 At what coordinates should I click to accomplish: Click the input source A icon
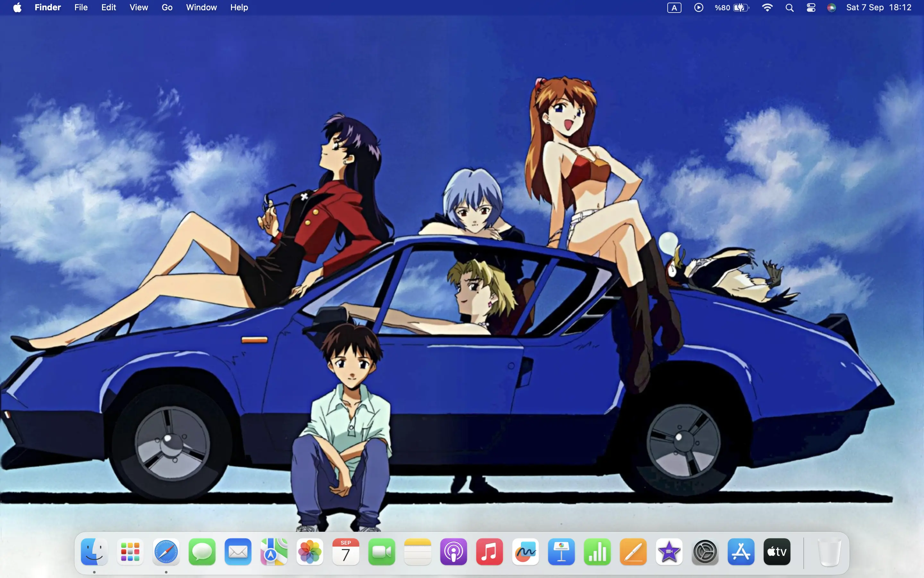(x=674, y=8)
